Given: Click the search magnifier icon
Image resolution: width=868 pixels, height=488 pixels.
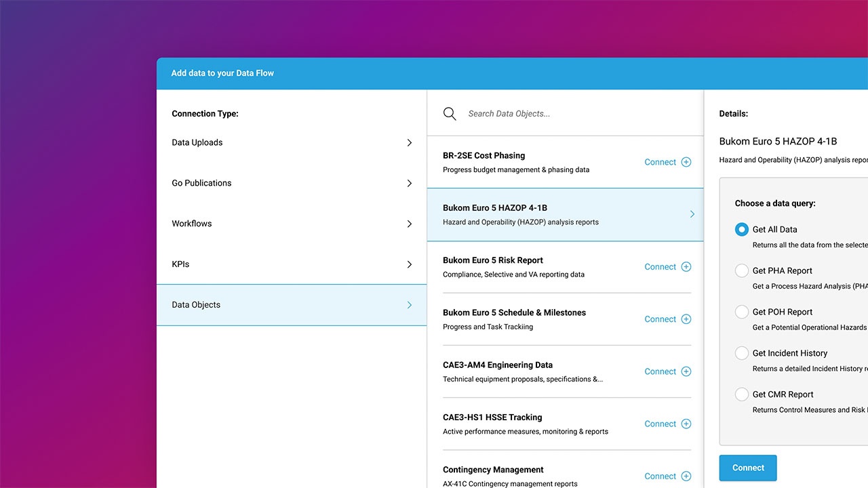Looking at the screenshot, I should click(x=450, y=114).
